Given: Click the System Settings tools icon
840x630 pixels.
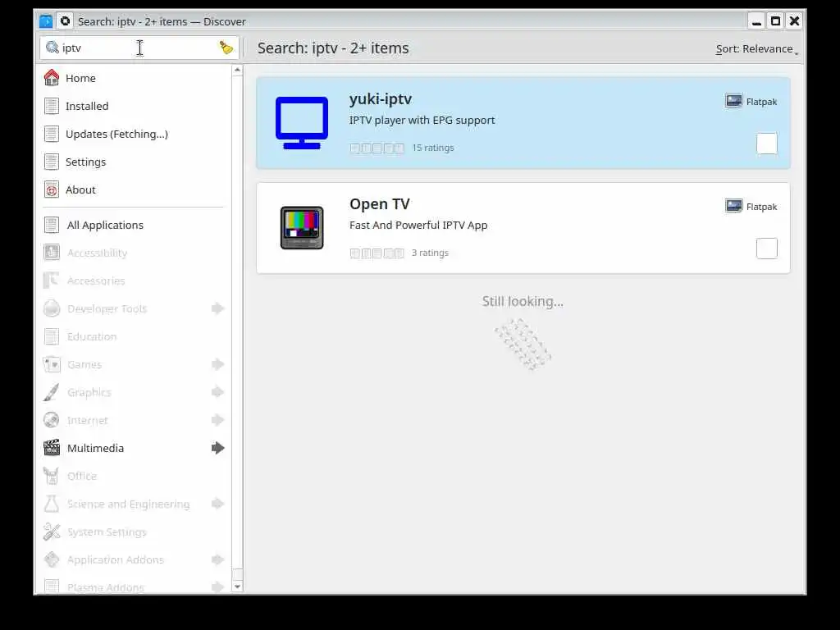Looking at the screenshot, I should [x=52, y=531].
